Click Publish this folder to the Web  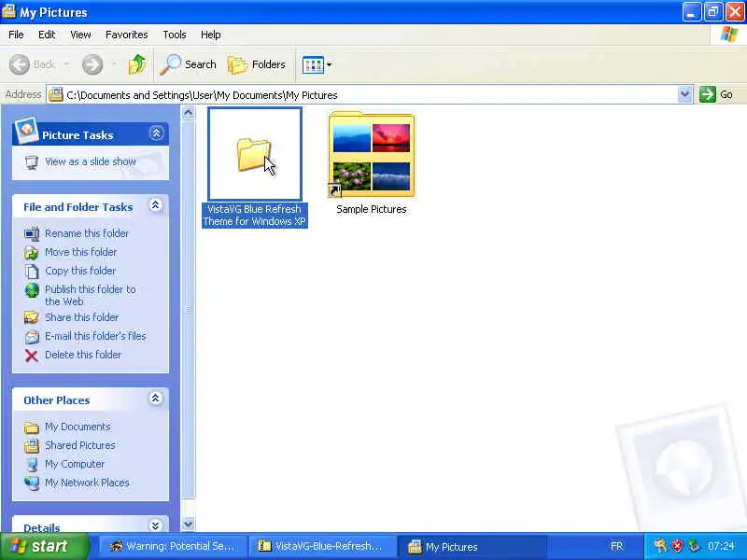(x=91, y=295)
